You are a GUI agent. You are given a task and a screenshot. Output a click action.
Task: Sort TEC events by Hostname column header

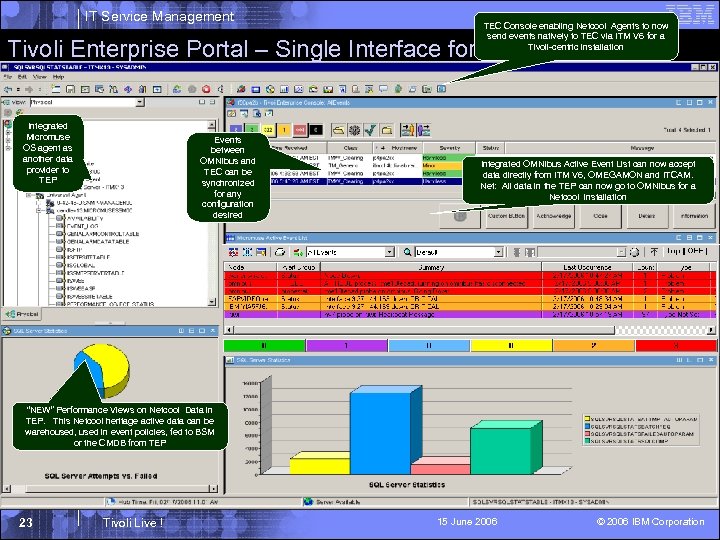point(398,148)
